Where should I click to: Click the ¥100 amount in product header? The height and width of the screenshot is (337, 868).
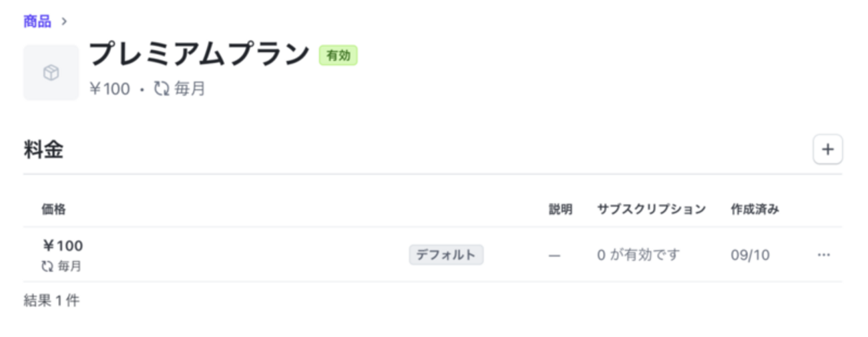point(110,89)
